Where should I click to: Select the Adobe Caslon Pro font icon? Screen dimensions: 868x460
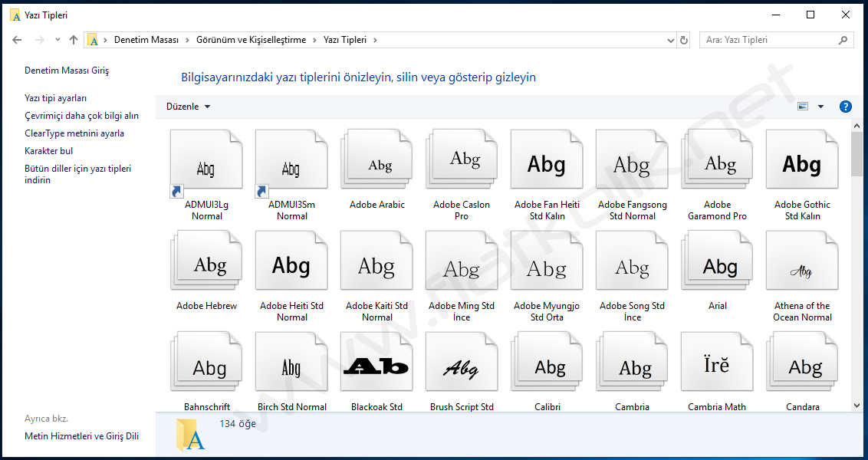point(462,160)
